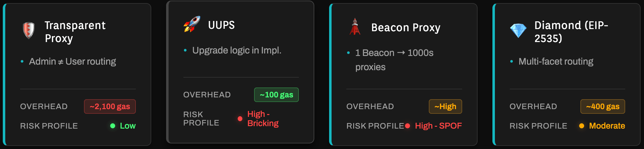
Task: Select the Beacon Proxy heading
Action: 406,28
